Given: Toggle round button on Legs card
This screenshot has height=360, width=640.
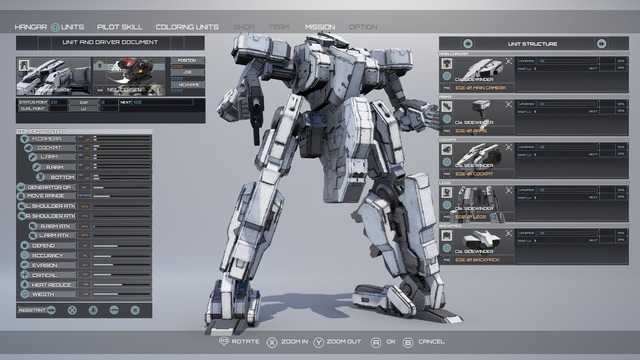Looking at the screenshot, I should (x=447, y=205).
